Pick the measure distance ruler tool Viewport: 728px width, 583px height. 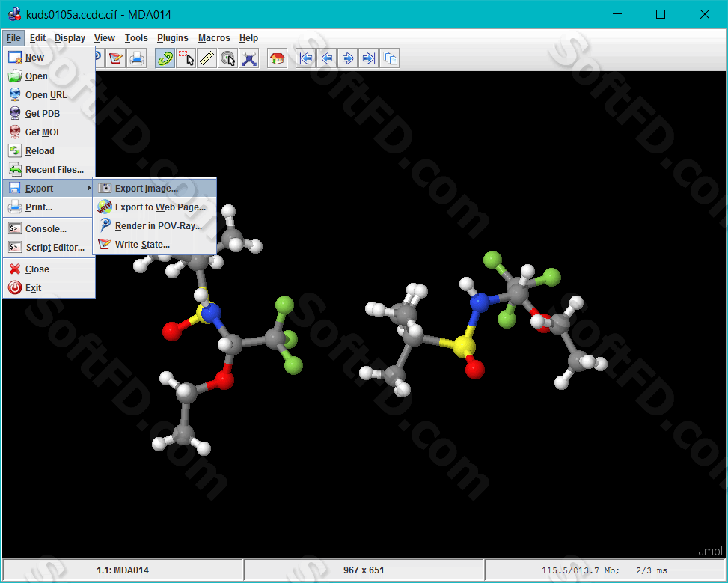[x=207, y=58]
